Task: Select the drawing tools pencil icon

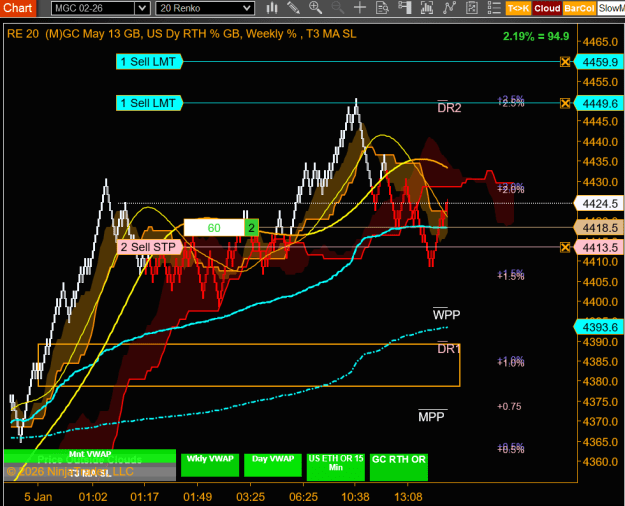Action: pos(293,8)
